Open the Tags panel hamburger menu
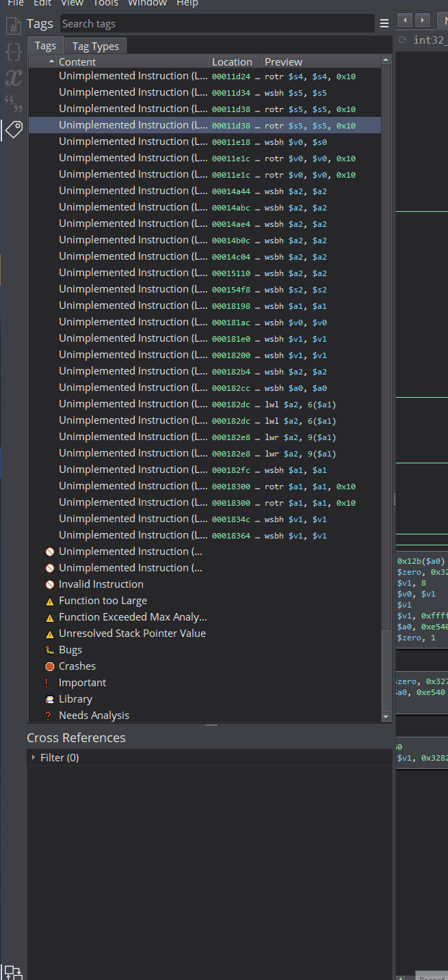Viewport: 448px width, 980px height. (x=384, y=23)
